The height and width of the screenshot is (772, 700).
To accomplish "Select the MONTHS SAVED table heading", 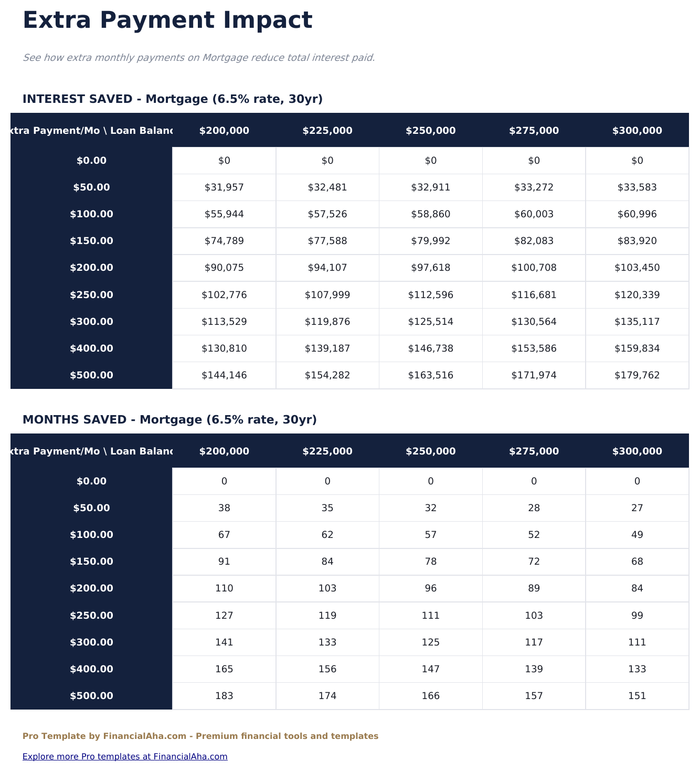I will 170,419.
